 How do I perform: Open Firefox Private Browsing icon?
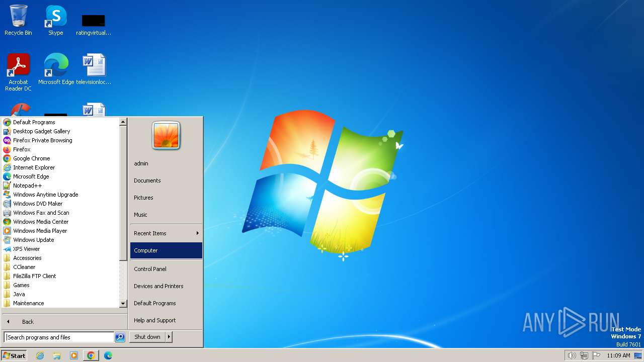click(7, 140)
